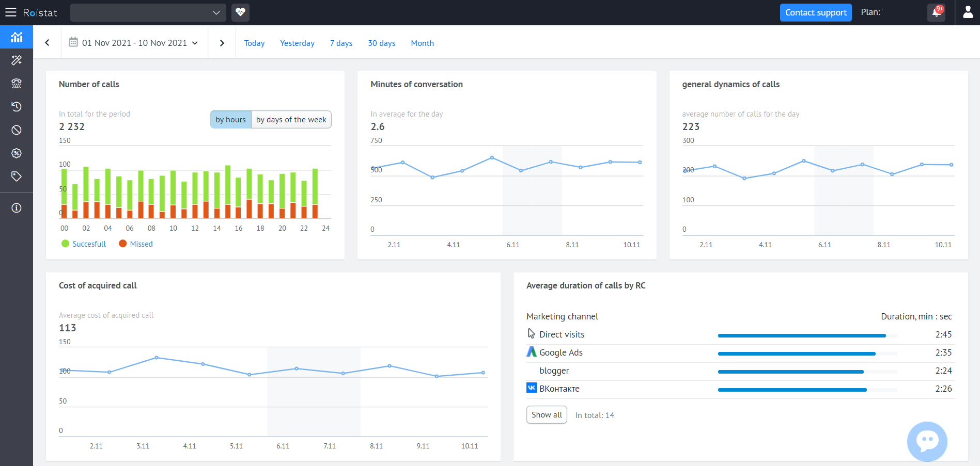Open the price tag sidebar icon
Image resolution: width=980 pixels, height=466 pixels.
pos(17,176)
